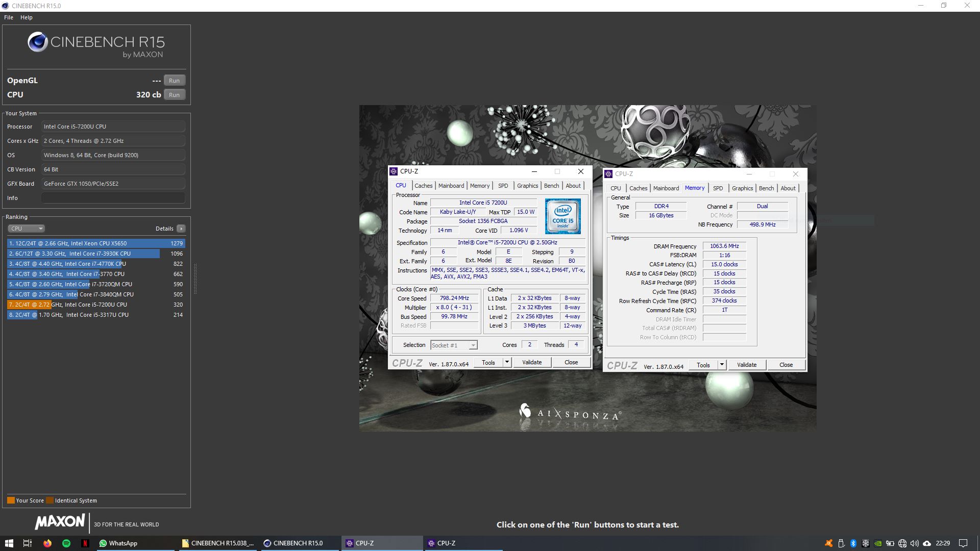The image size is (980, 551).
Task: Switch to Mainboard tab in left CPU-Z window
Action: (451, 186)
